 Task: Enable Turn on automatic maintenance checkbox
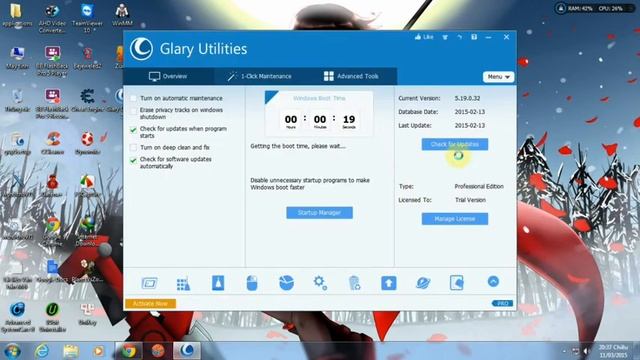point(133,98)
